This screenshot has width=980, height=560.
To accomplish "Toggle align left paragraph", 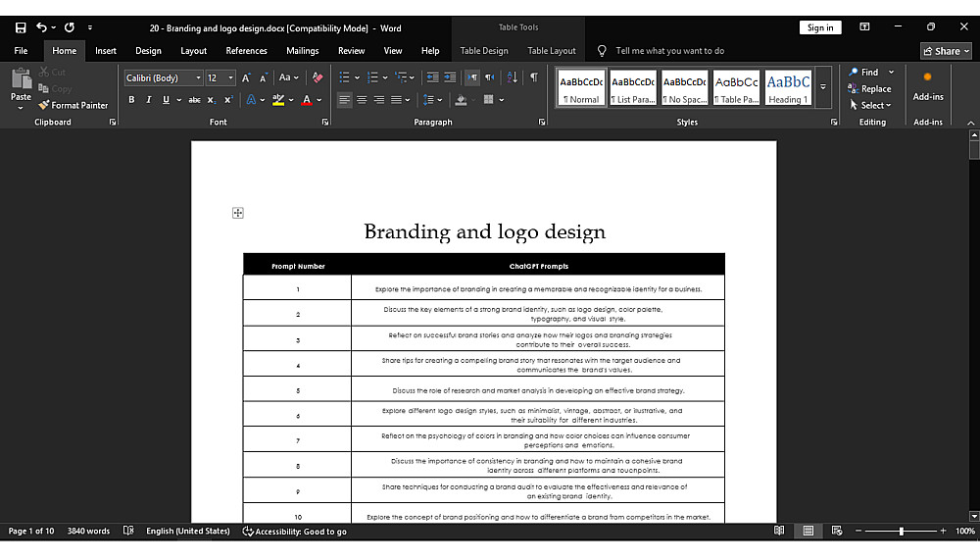I will point(344,99).
